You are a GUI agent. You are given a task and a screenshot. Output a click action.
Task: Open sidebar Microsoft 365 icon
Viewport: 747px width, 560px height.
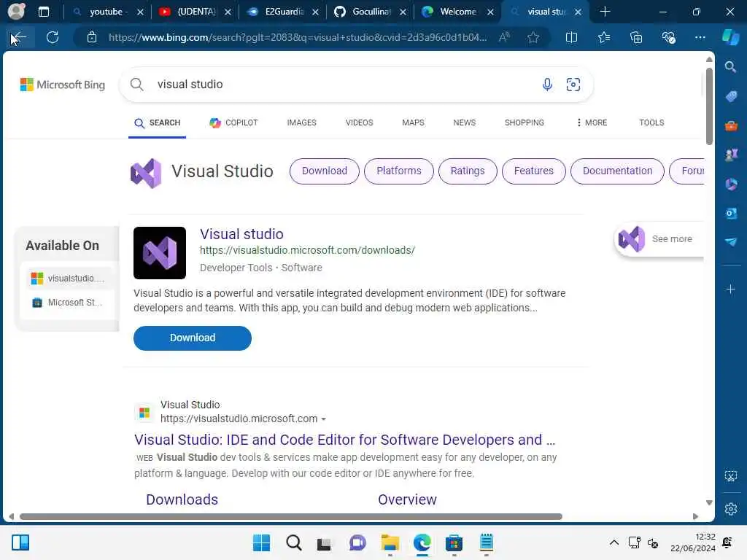[731, 184]
